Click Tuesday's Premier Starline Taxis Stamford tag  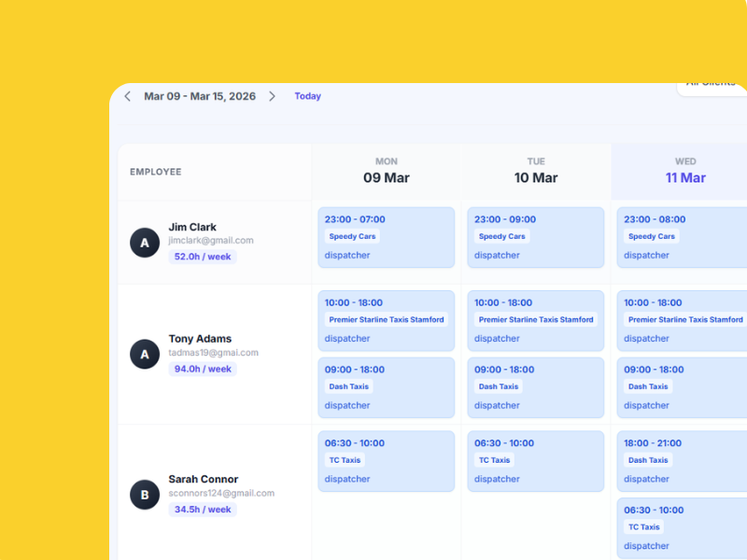(536, 319)
